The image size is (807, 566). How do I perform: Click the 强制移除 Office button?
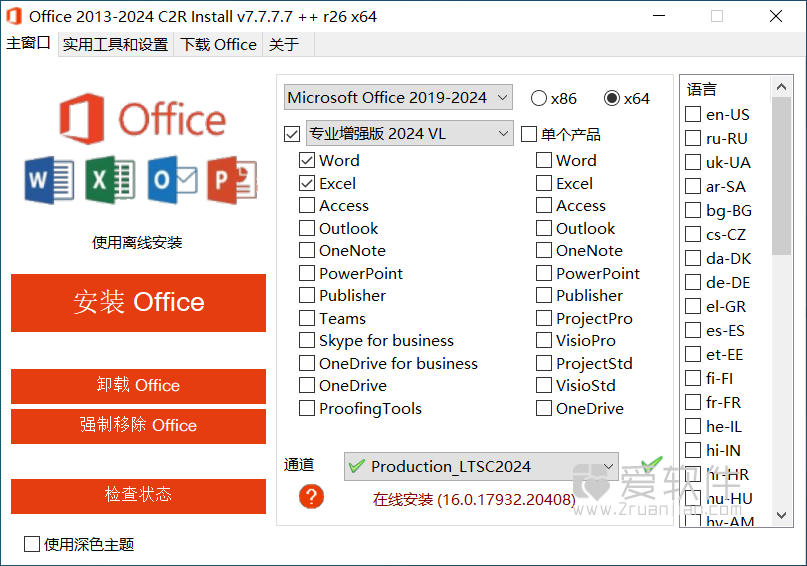coord(138,426)
